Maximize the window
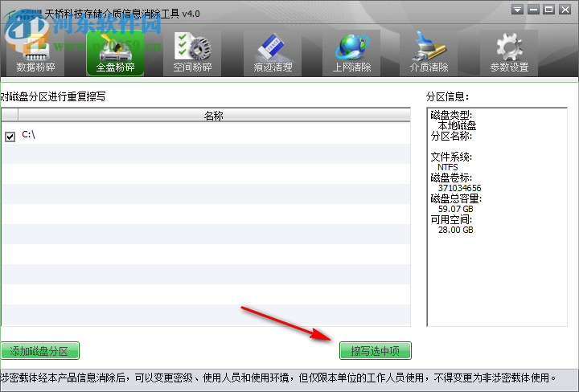579x392 pixels. point(549,10)
